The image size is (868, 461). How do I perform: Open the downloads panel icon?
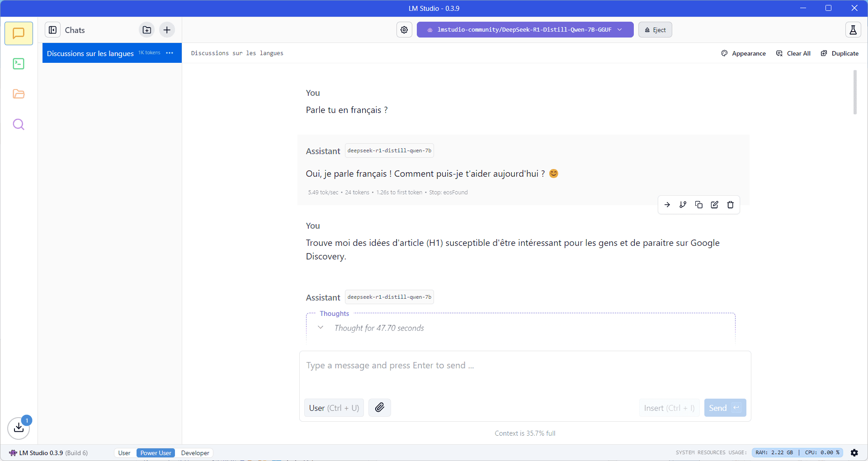coord(19,428)
